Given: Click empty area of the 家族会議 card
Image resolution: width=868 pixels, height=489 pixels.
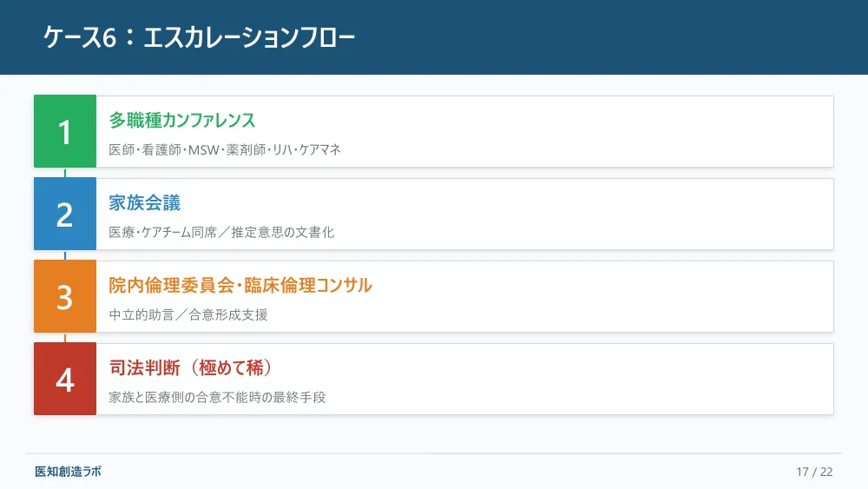Looking at the screenshot, I should pyautogui.click(x=582, y=214).
